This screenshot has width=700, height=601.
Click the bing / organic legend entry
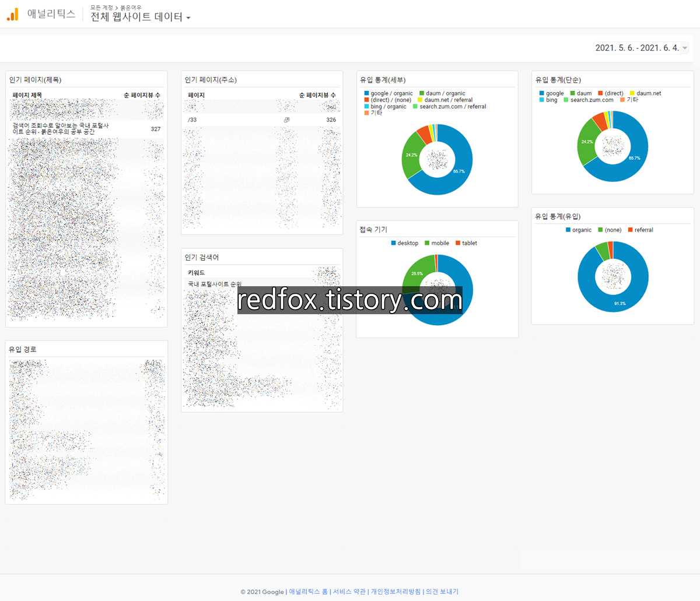point(385,106)
